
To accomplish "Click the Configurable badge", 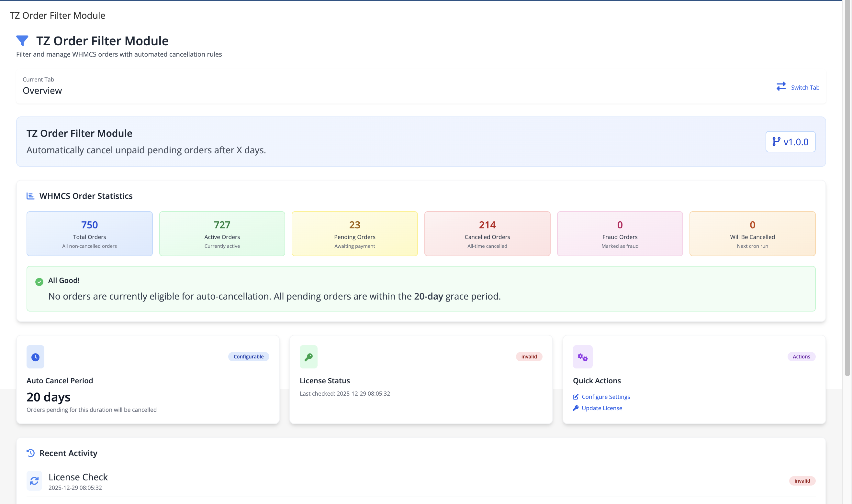I will pos(248,356).
